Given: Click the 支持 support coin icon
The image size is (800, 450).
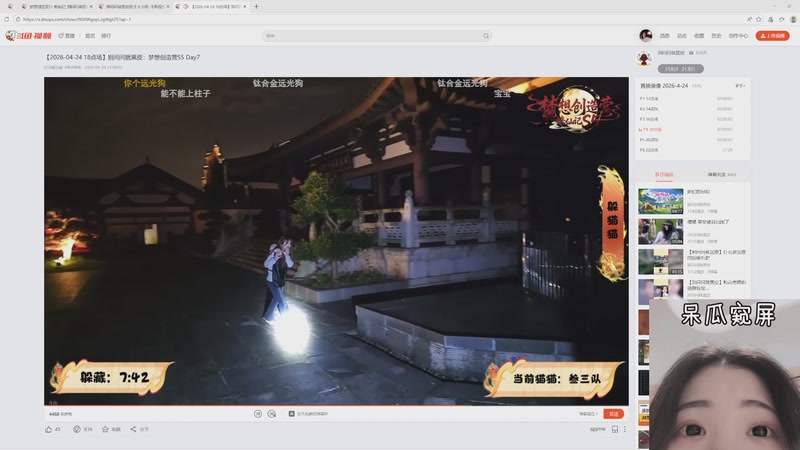Looking at the screenshot, I should (77, 429).
